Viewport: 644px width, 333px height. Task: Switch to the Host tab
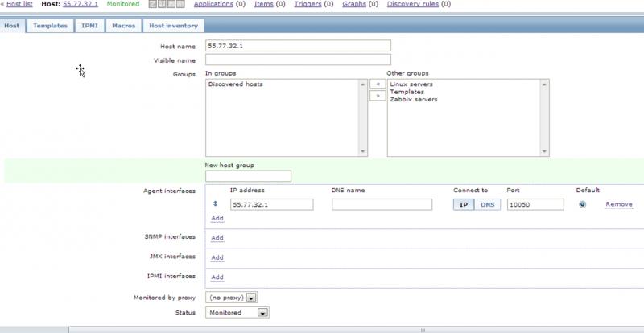[x=12, y=26]
